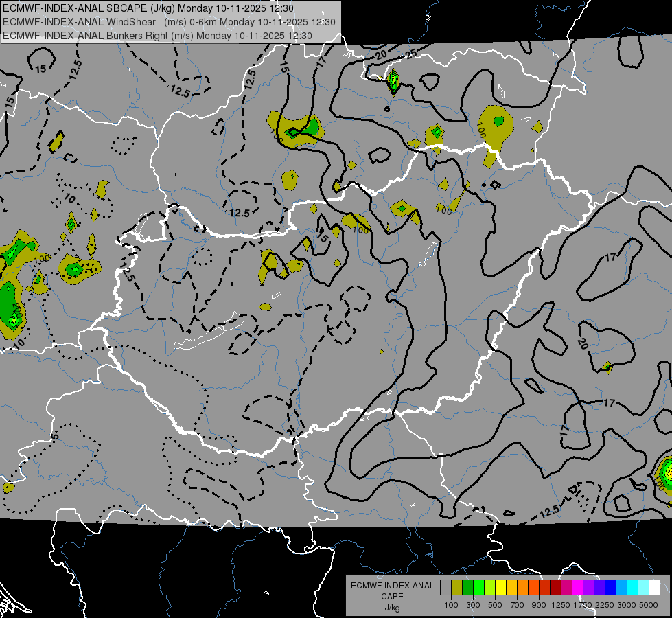Click the 25 contour label near top

pos(411,54)
